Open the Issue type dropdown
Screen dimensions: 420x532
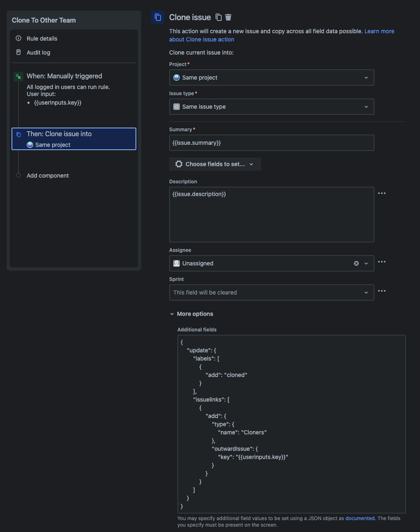pos(271,107)
